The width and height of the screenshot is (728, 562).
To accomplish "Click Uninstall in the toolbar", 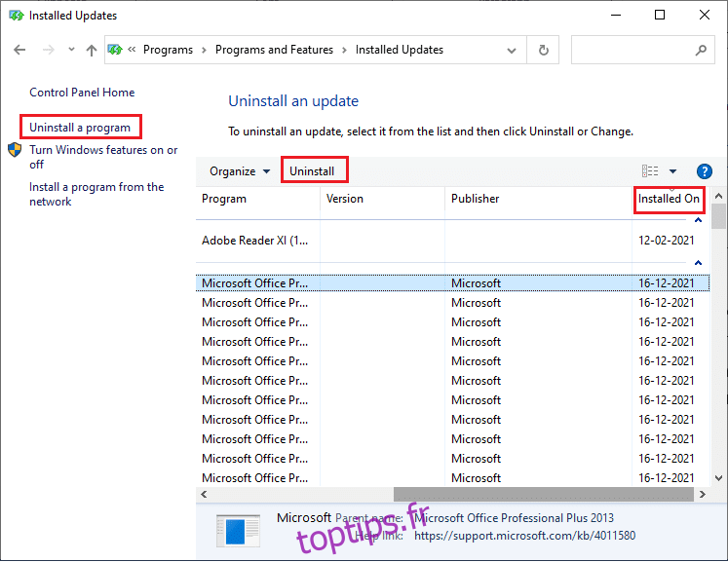I will pos(312,171).
